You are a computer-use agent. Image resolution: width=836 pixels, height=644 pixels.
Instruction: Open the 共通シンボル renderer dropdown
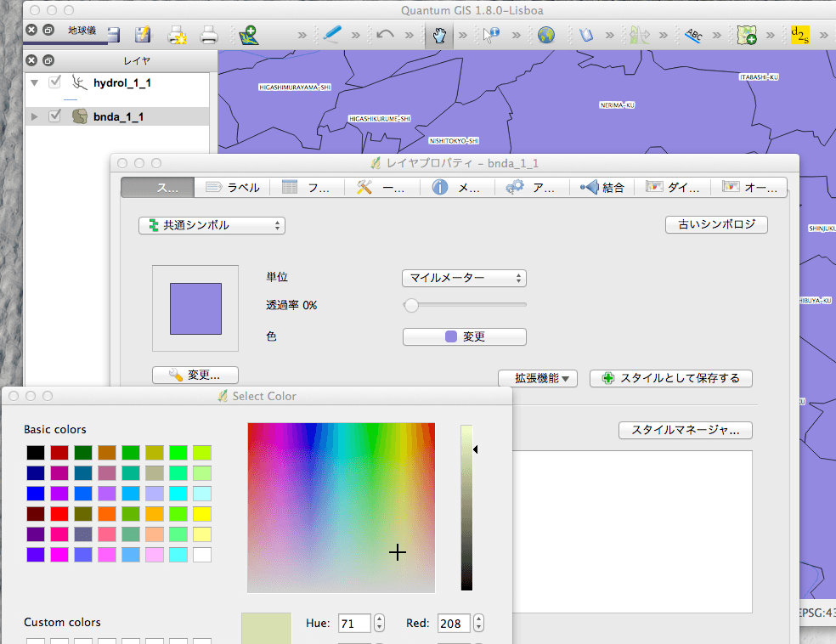[x=212, y=225]
